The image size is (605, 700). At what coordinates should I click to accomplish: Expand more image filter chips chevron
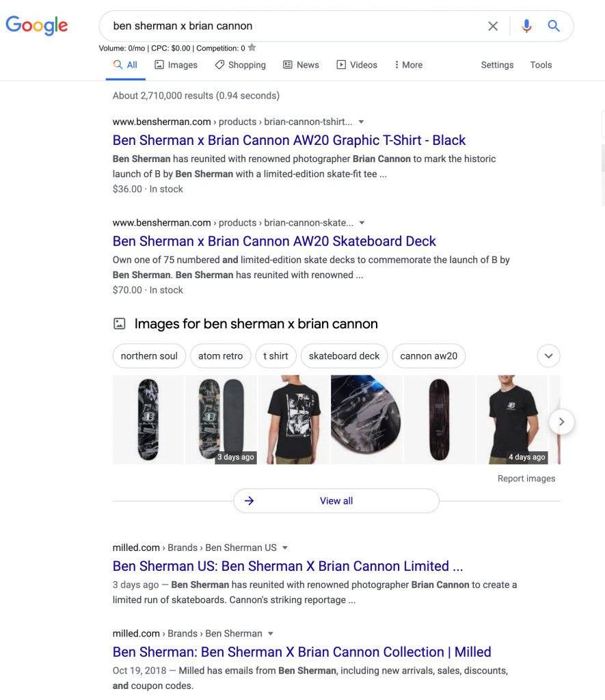(549, 355)
